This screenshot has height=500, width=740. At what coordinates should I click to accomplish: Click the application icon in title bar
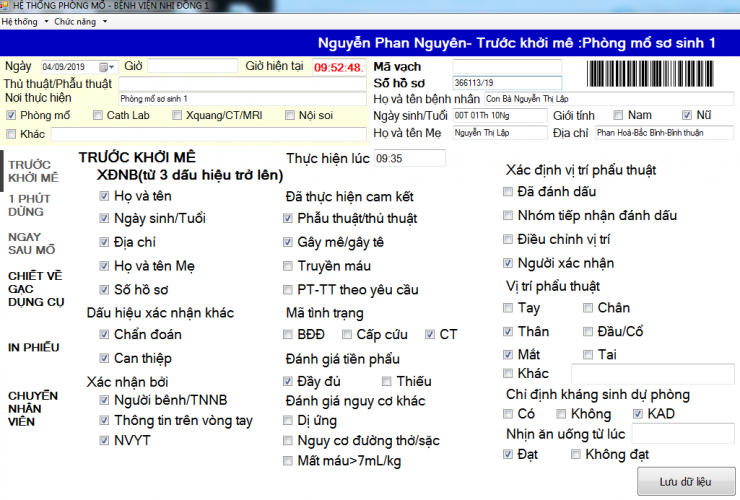coord(5,5)
